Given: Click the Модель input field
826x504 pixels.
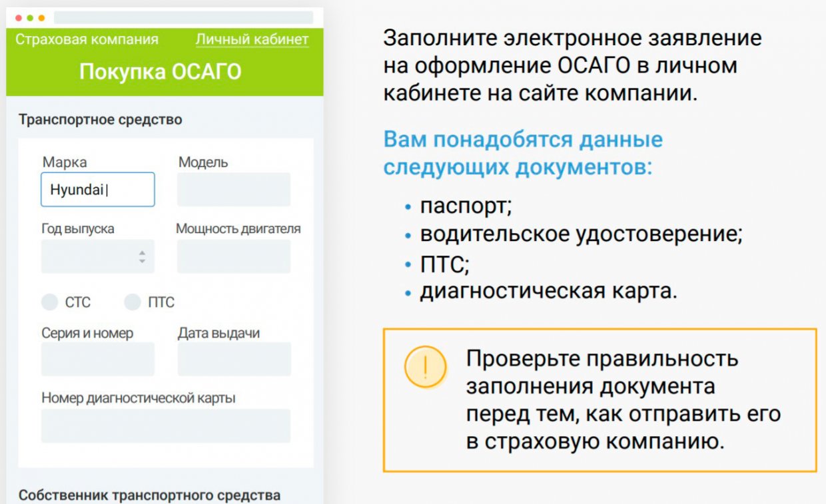Looking at the screenshot, I should [x=234, y=190].
